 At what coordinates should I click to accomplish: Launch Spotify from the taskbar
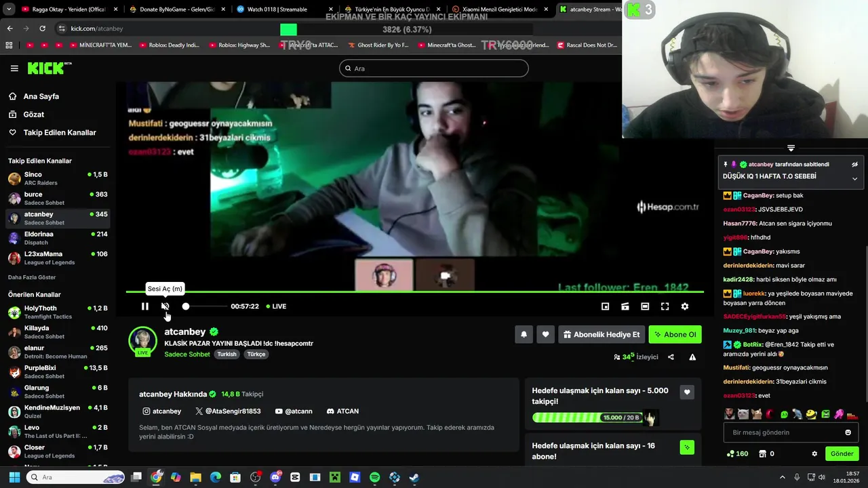375,477
